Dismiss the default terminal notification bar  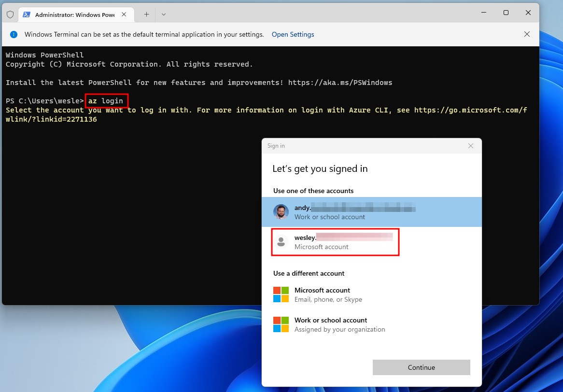click(x=527, y=34)
